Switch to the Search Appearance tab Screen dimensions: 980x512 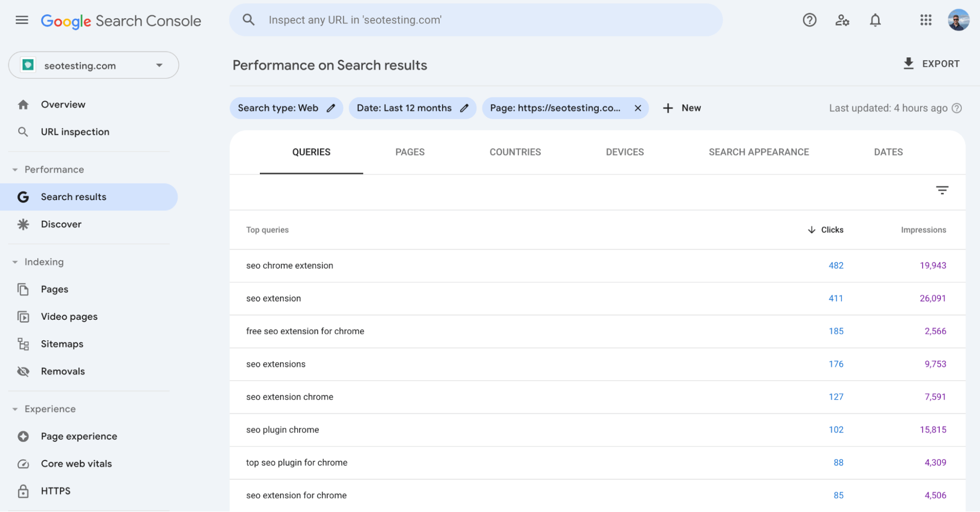[x=759, y=153]
